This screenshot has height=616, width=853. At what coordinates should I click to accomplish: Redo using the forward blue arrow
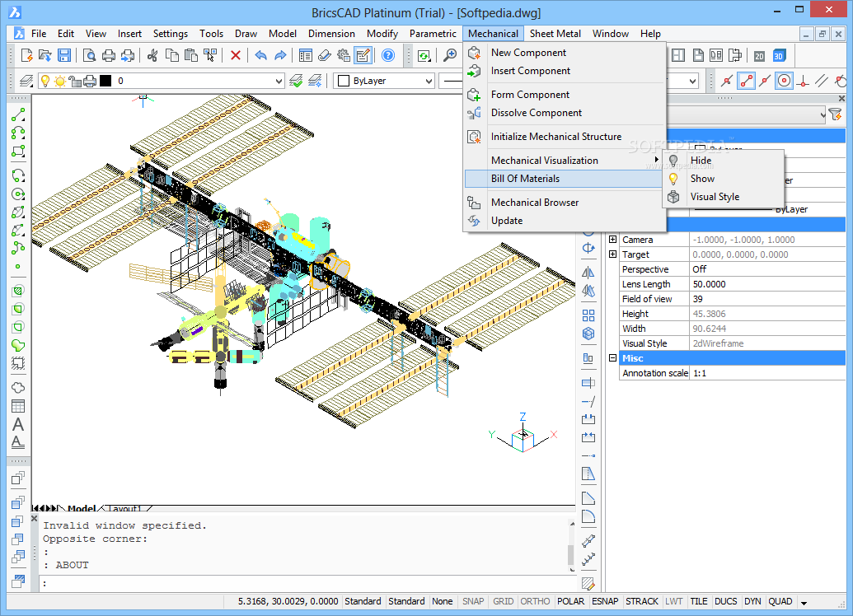280,55
